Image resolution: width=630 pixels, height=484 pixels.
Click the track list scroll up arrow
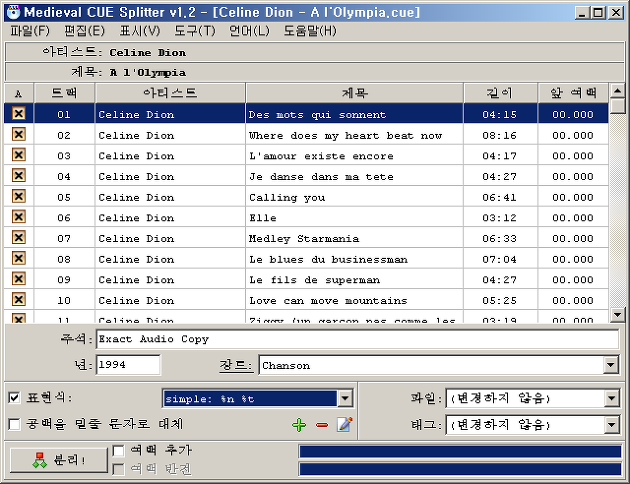click(618, 91)
